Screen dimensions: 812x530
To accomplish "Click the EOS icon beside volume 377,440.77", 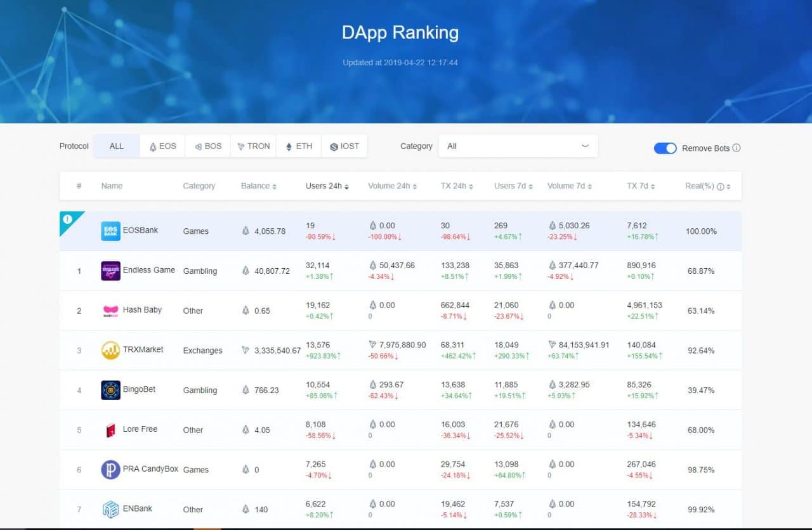I will [x=552, y=265].
